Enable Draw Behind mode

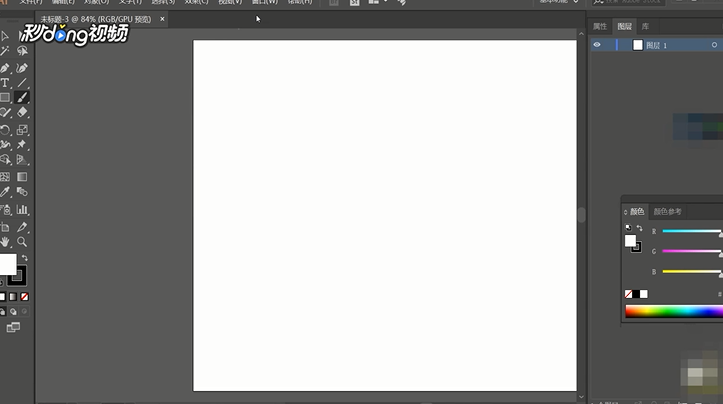click(13, 312)
